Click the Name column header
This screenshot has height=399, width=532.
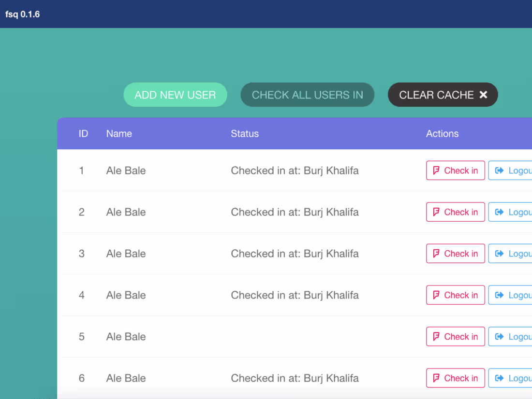click(119, 134)
